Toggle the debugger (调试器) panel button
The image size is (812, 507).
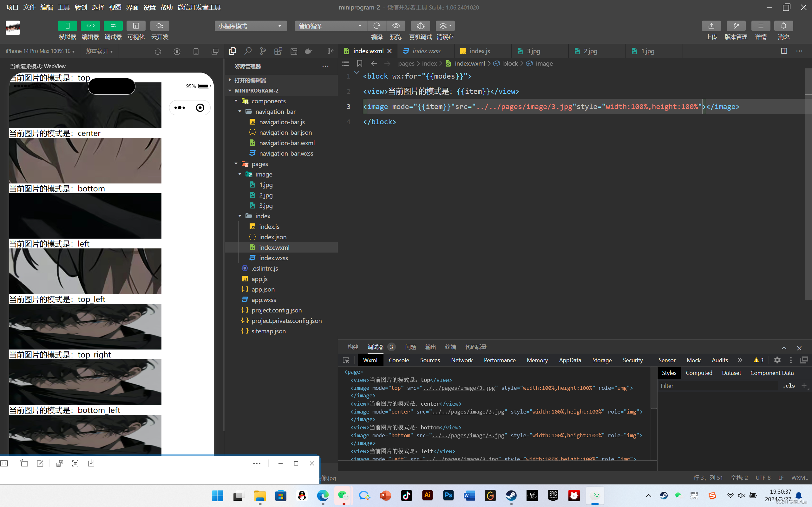point(113,26)
